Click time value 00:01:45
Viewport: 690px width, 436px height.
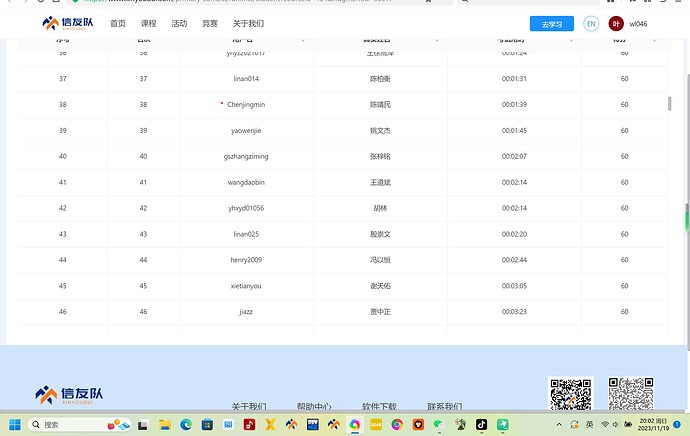[x=514, y=131]
